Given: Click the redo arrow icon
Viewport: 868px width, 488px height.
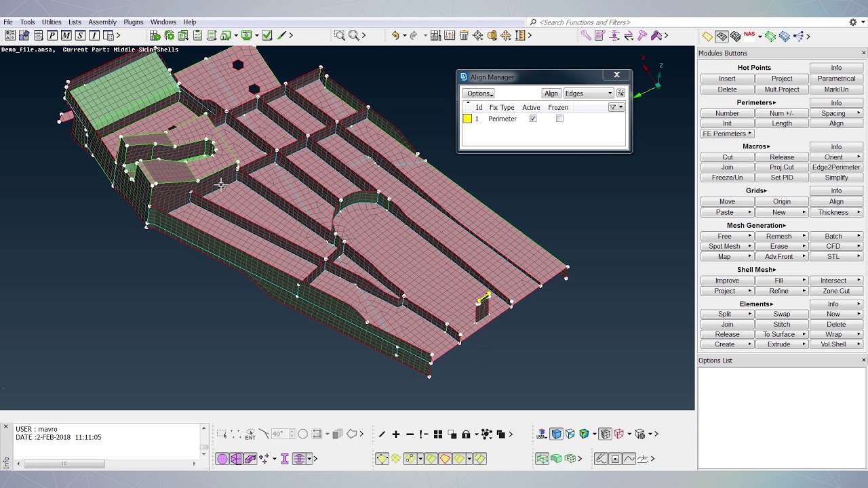Looking at the screenshot, I should click(x=414, y=35).
